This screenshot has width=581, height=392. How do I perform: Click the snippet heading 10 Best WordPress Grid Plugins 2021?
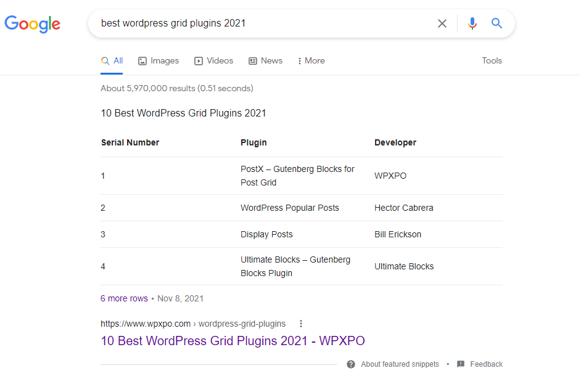pos(183,113)
